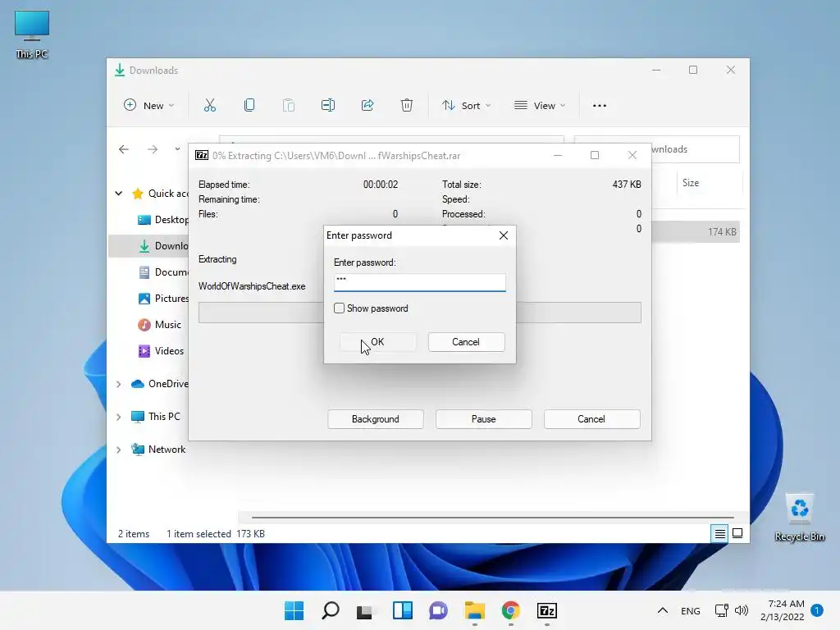Click the Rename icon in Explorer toolbar

click(x=328, y=106)
